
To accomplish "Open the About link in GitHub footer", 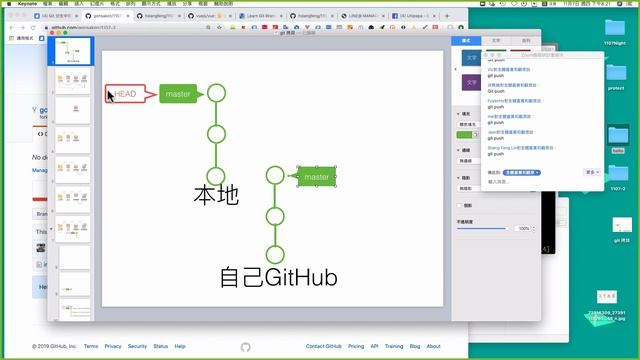I will 433,346.
